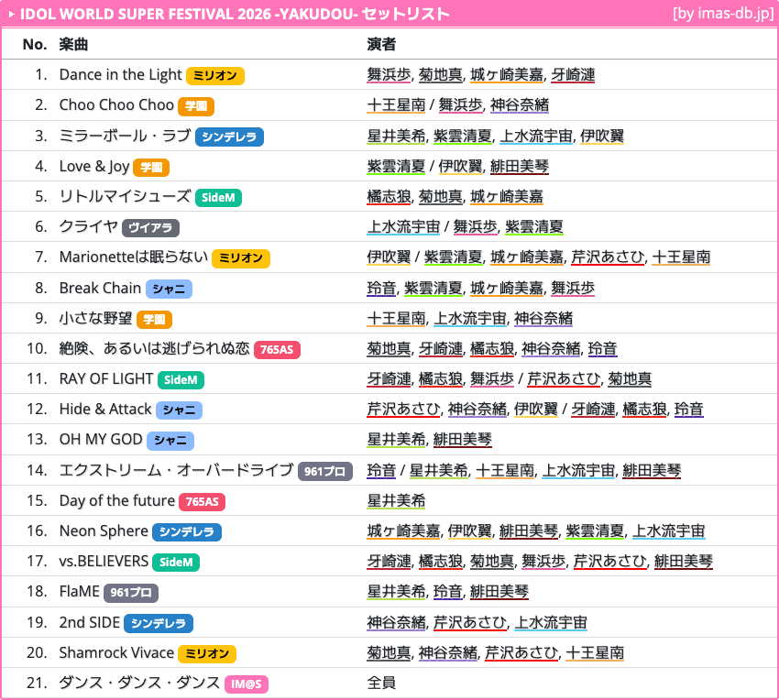
Task: Click the 961プロ tag next to FlaME
Action: pyautogui.click(x=131, y=592)
